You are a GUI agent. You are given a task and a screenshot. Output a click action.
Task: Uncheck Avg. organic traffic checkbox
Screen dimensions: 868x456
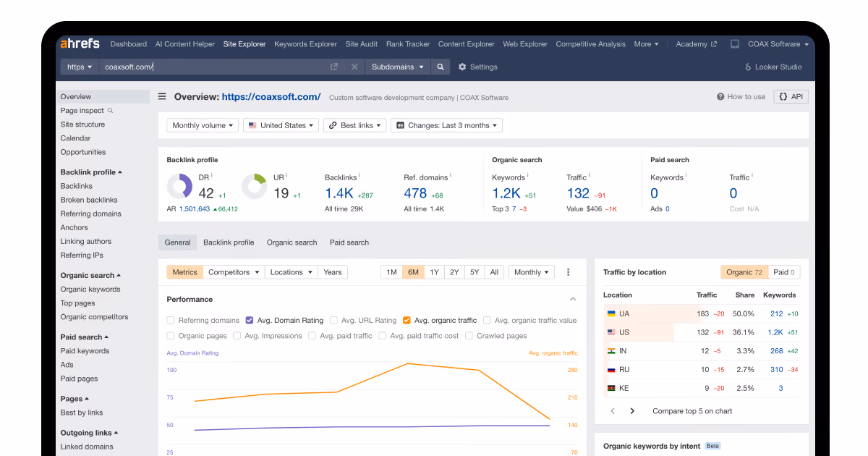[407, 320]
